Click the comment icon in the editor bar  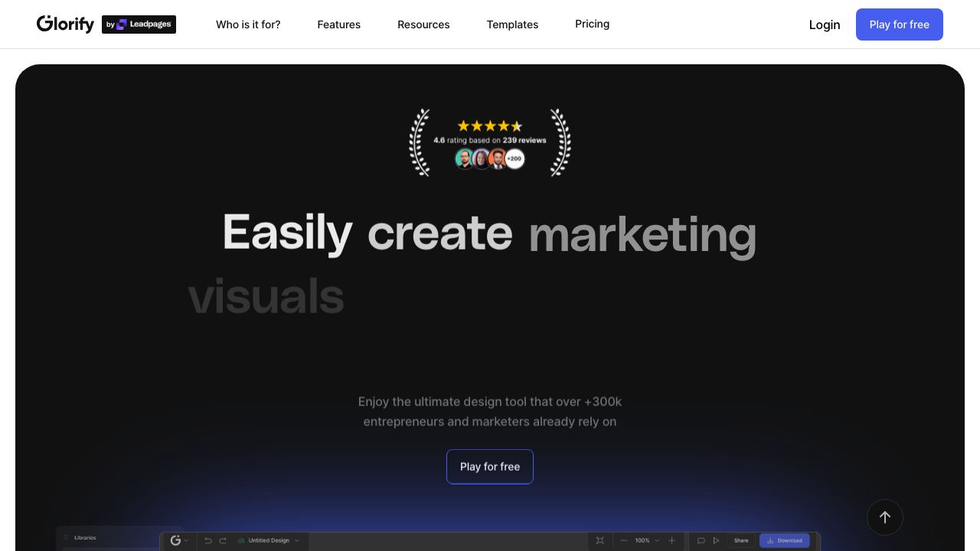pyautogui.click(x=701, y=540)
